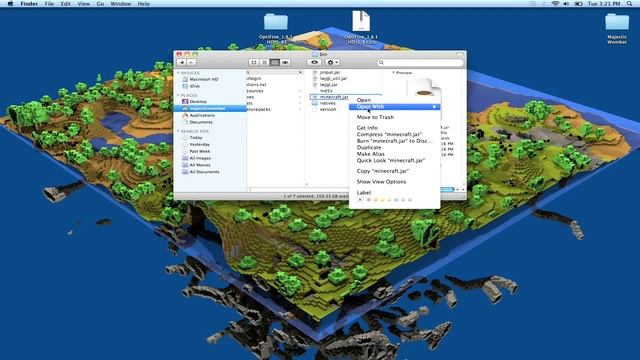Screen dimensions: 640x360
Task: Select the jinput.jar file
Action: 330,72
